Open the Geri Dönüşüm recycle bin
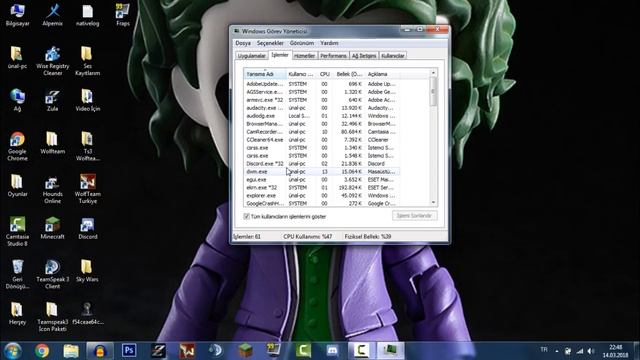The height and width of the screenshot is (360, 640). pos(17,274)
